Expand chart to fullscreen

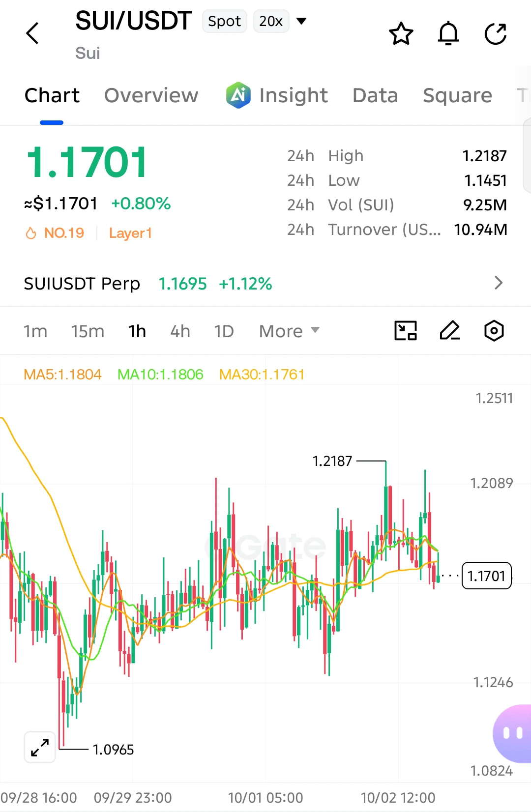[x=40, y=747]
